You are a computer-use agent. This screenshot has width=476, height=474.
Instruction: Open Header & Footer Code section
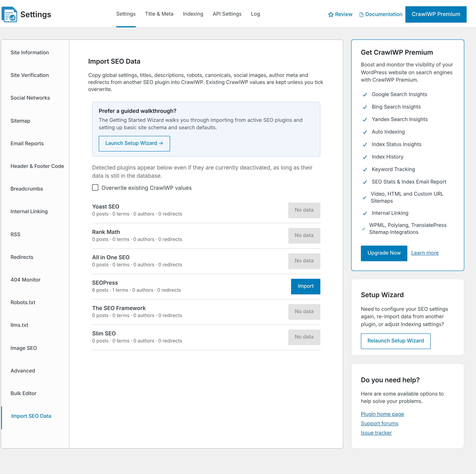pos(37,166)
